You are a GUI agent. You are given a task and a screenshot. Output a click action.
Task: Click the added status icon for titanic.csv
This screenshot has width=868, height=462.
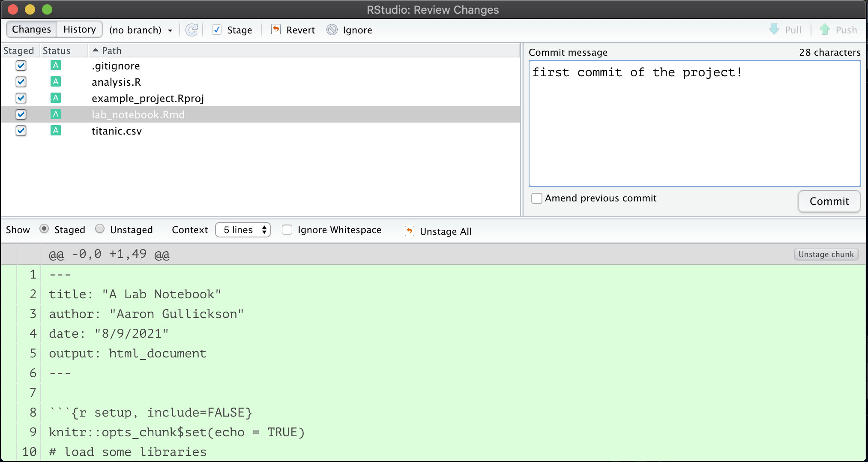click(x=56, y=130)
